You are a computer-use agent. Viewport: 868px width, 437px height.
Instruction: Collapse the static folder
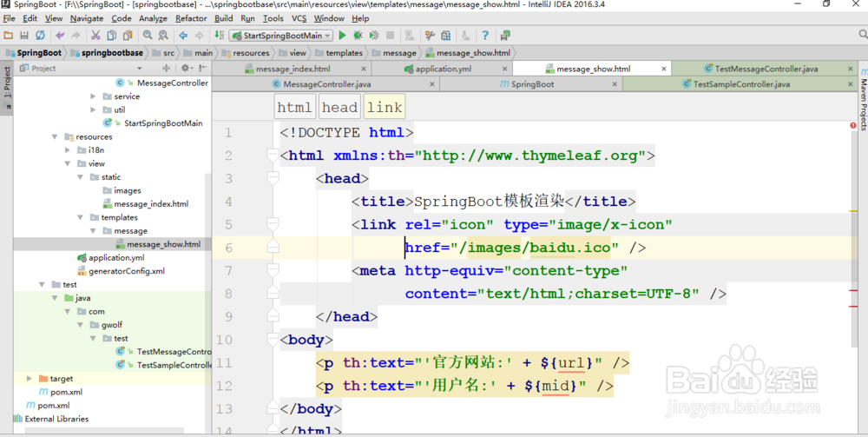coord(80,177)
